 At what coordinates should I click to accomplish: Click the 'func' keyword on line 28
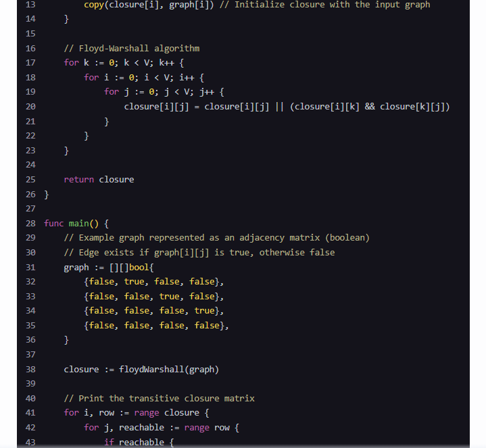(54, 224)
